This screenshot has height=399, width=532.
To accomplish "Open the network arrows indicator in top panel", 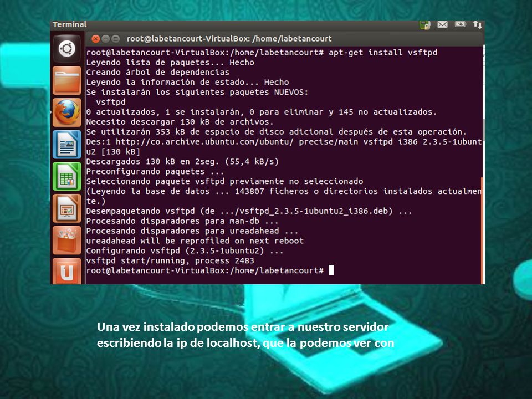I will (x=477, y=24).
